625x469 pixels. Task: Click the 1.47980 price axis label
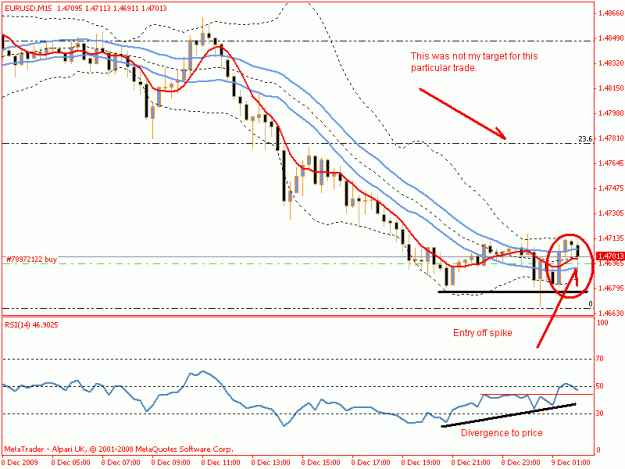point(611,113)
